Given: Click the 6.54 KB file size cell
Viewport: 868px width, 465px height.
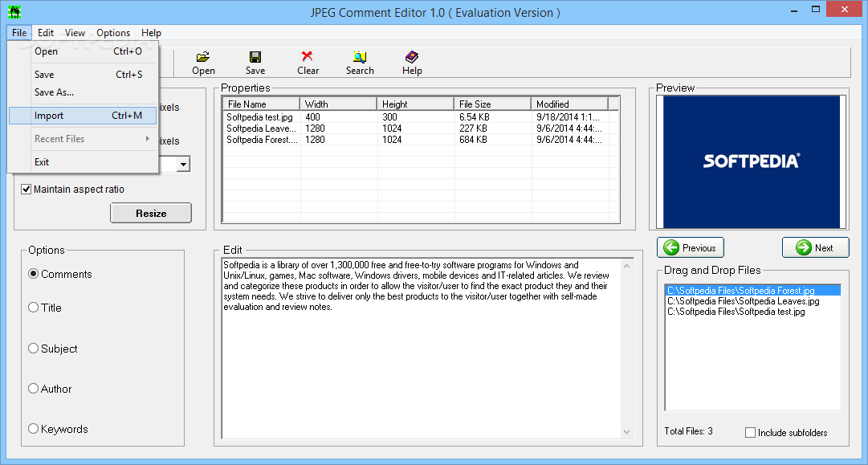Looking at the screenshot, I should coord(475,116).
